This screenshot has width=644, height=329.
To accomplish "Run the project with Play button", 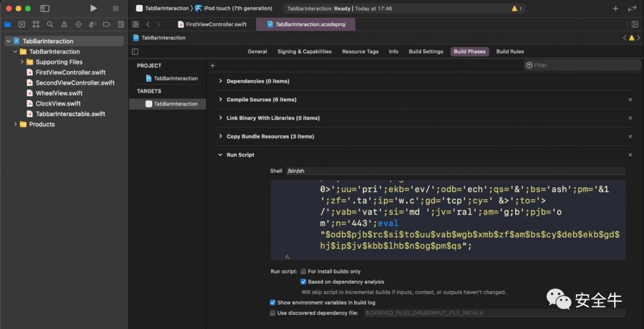I will 94,8.
